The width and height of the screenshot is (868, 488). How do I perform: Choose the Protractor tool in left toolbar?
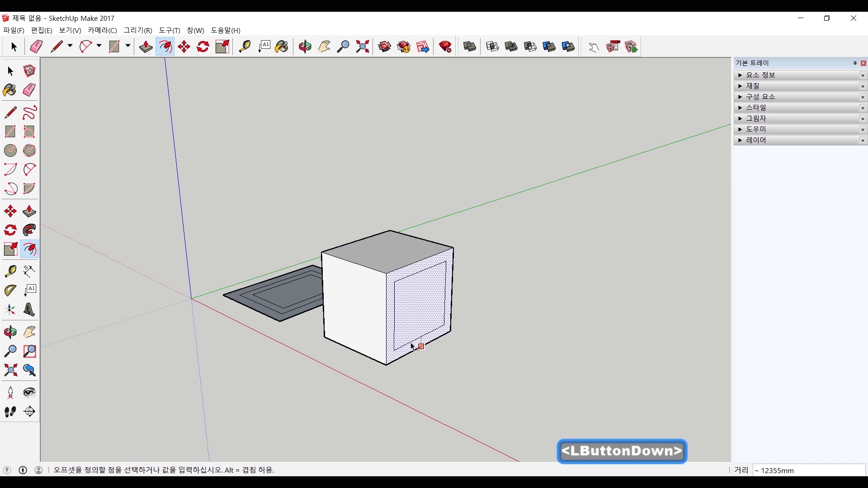coord(10,290)
